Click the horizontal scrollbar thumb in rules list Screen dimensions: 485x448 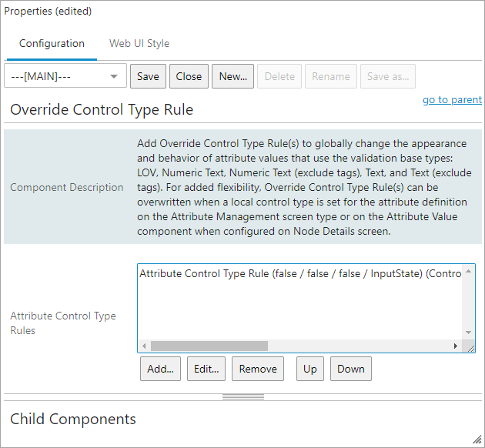coord(209,346)
